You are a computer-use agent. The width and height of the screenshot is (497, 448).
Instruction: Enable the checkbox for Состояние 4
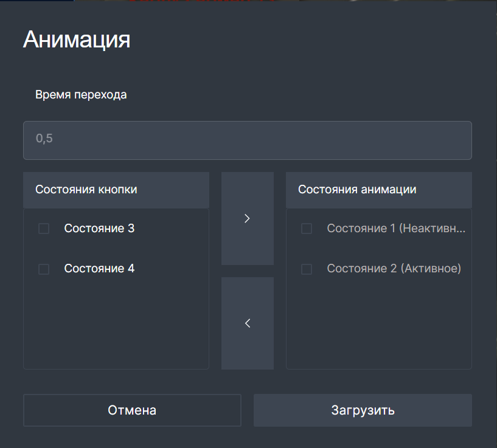pos(43,268)
